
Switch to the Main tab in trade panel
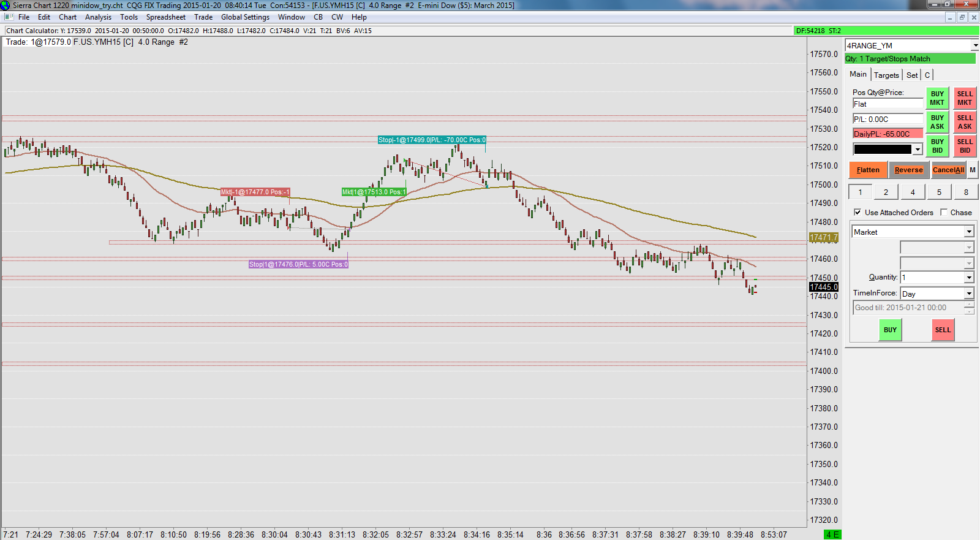click(858, 74)
